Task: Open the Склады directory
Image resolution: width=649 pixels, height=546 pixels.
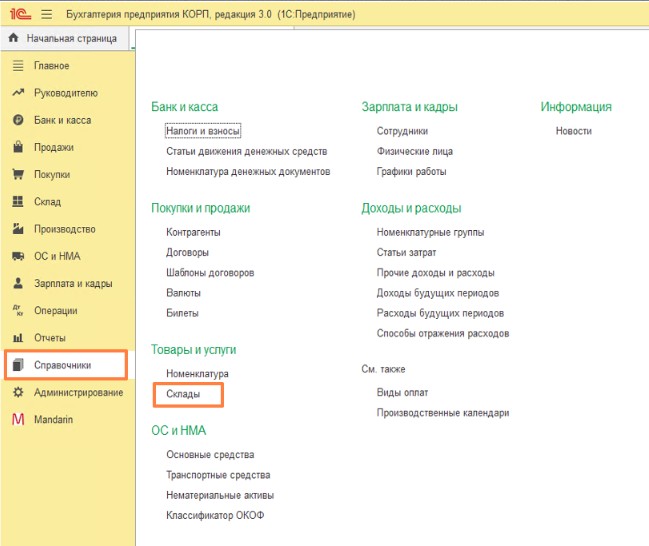Action: click(x=183, y=394)
